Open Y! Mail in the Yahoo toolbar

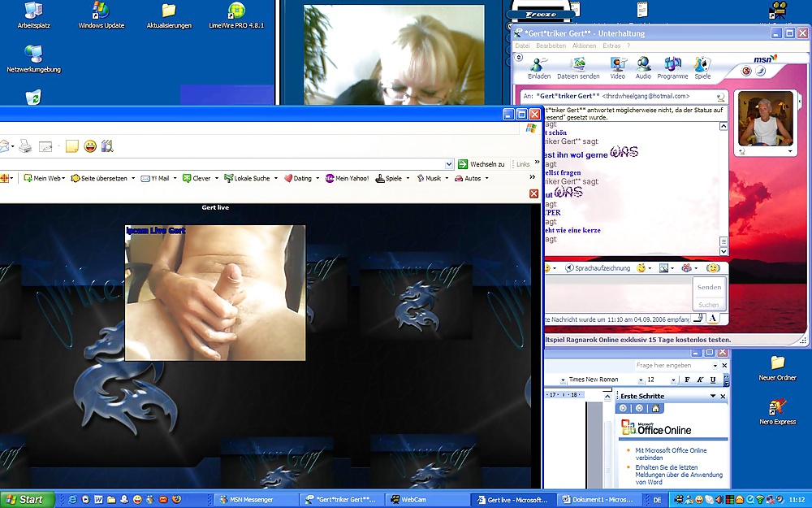click(x=155, y=178)
